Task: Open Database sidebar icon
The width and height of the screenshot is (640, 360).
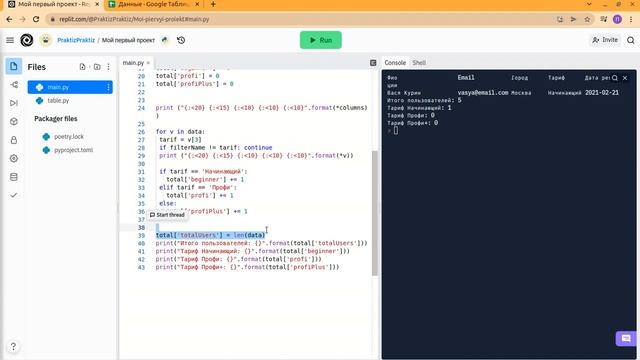Action: (14, 177)
